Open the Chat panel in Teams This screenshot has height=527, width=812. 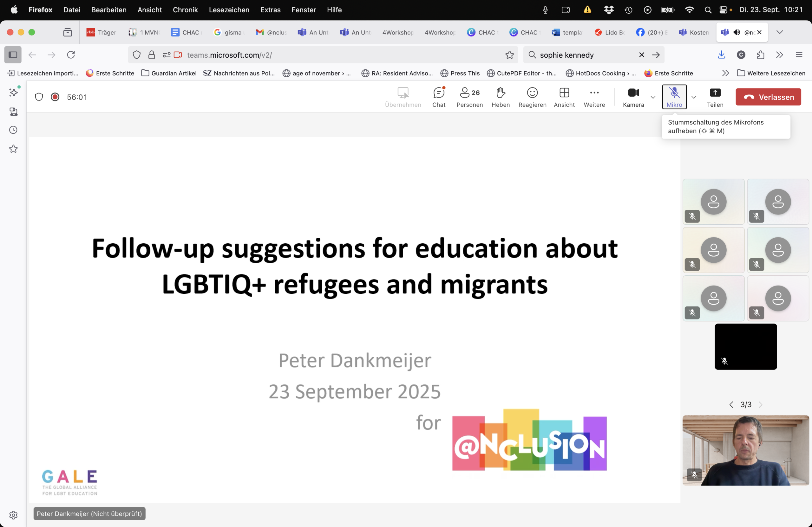pos(438,97)
